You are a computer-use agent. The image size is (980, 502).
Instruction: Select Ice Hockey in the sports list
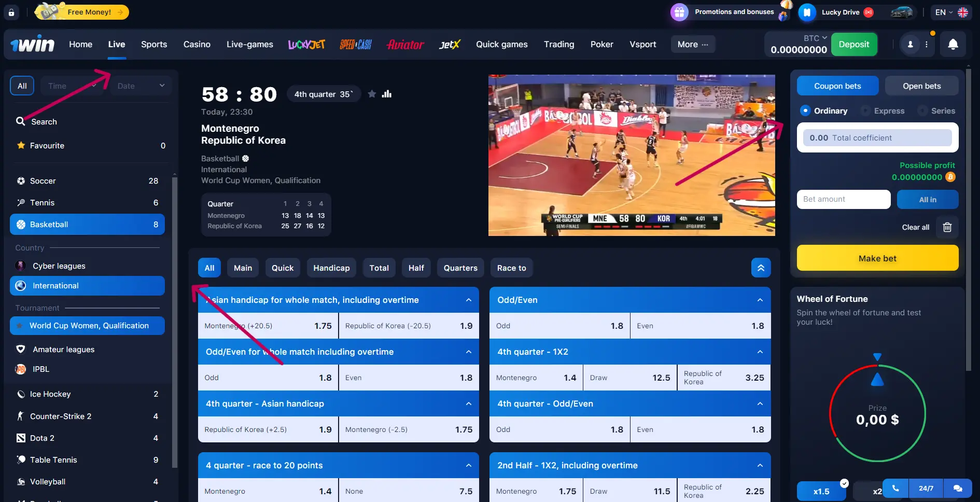(87, 394)
